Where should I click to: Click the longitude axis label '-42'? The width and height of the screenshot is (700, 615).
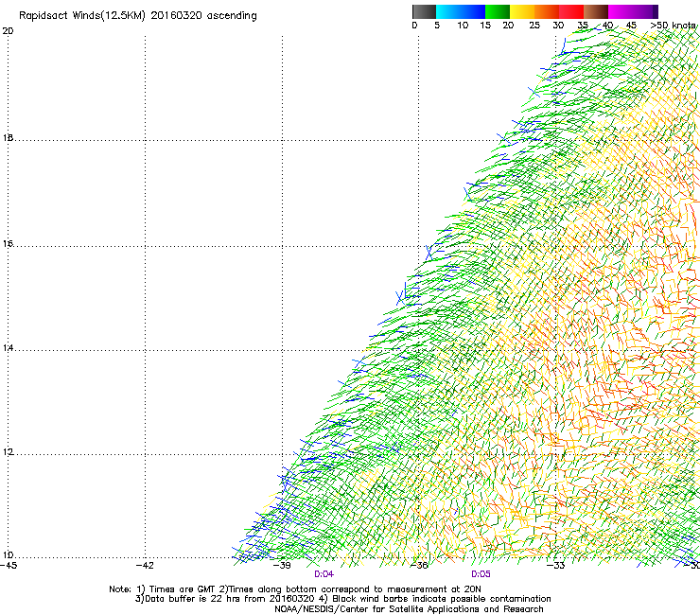coord(145,566)
